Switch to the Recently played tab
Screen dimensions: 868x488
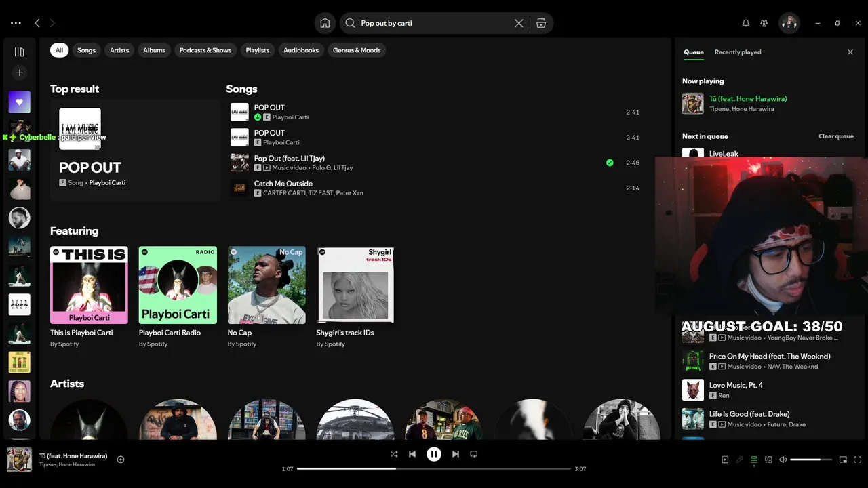(x=738, y=52)
